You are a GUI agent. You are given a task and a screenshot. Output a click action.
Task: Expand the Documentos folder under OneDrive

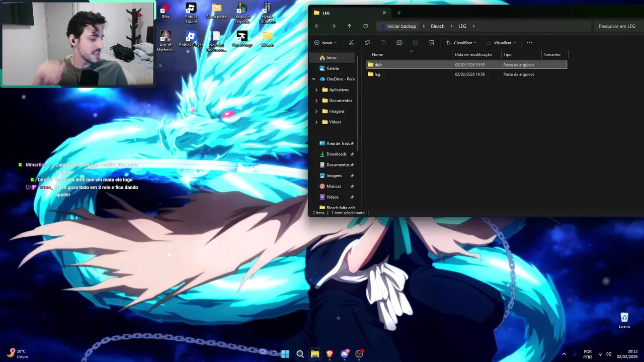coord(316,101)
